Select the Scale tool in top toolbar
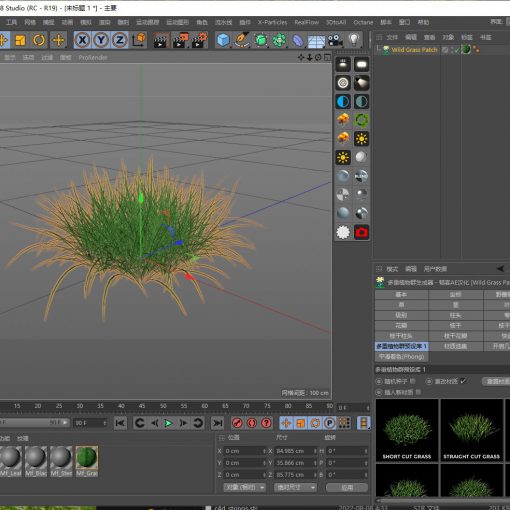 tap(20, 40)
